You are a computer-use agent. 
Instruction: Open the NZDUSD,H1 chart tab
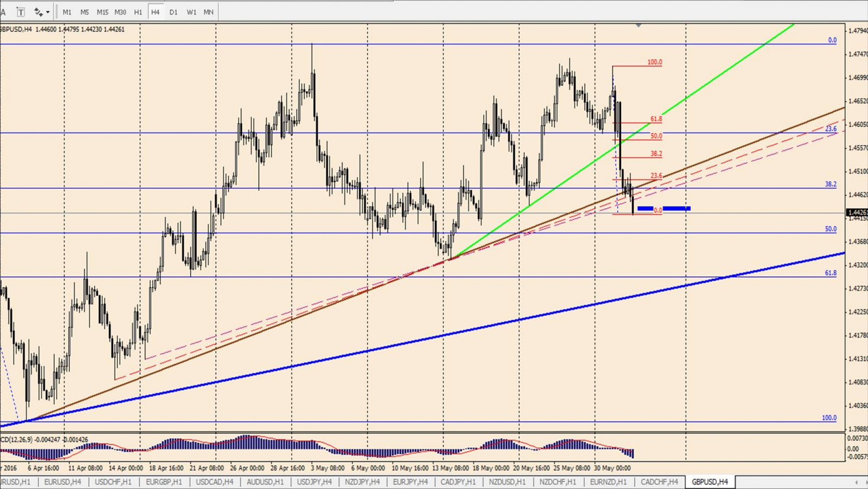pyautogui.click(x=507, y=482)
